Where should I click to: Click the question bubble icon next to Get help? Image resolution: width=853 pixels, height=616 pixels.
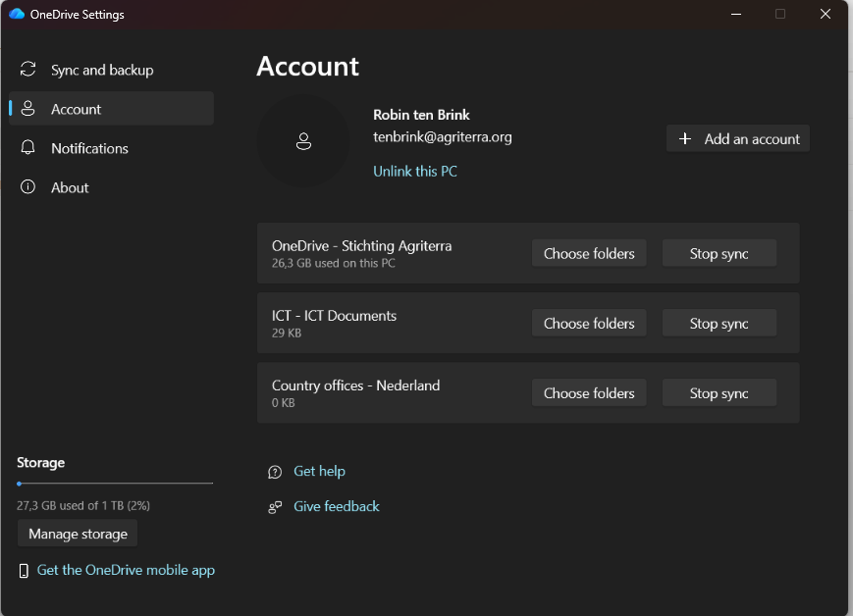coord(275,472)
